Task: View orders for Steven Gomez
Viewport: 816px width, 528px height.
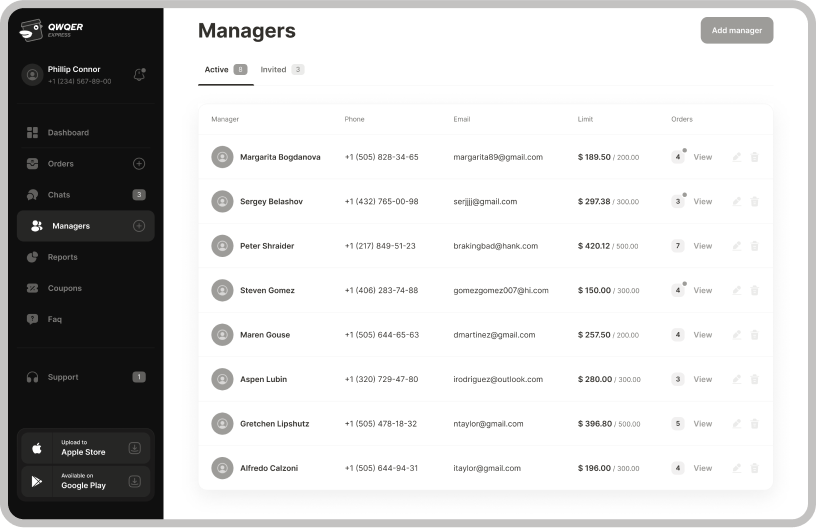Action: point(703,291)
